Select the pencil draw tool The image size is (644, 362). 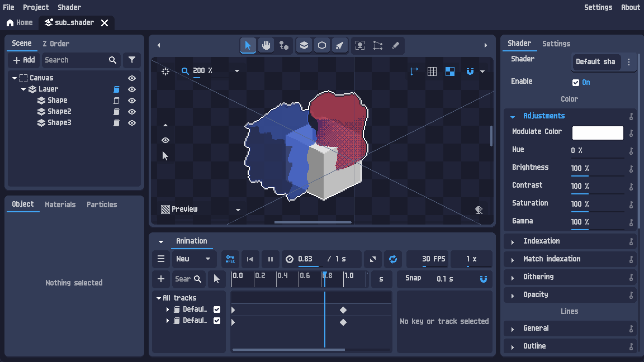pyautogui.click(x=396, y=45)
